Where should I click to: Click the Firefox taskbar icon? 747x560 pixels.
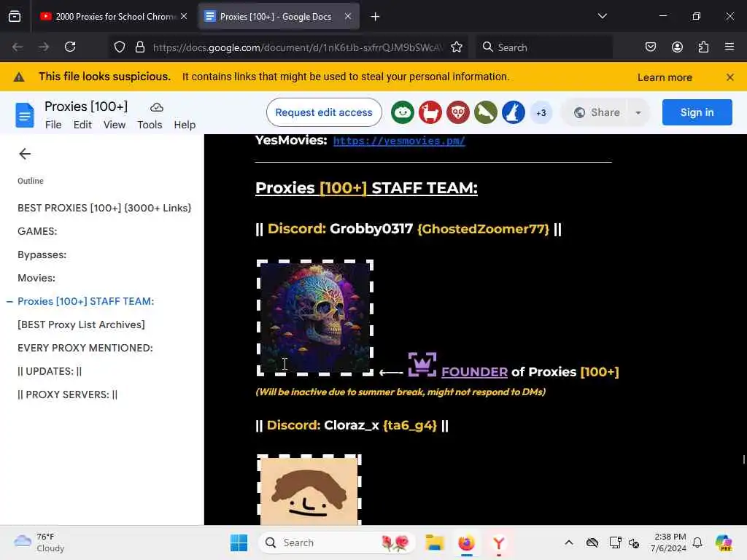coord(466,542)
